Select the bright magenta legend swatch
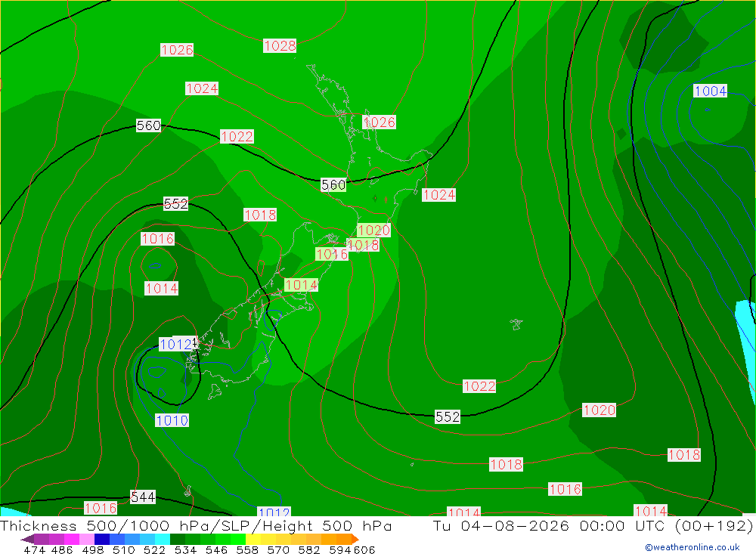Viewport: 756px width, 554px height. pyautogui.click(x=72, y=539)
